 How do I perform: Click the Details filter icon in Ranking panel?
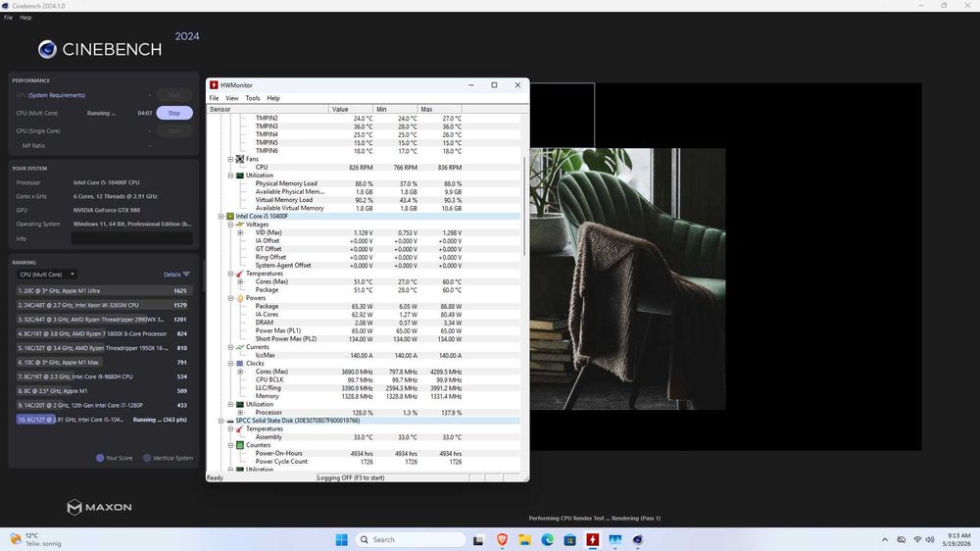pos(186,274)
